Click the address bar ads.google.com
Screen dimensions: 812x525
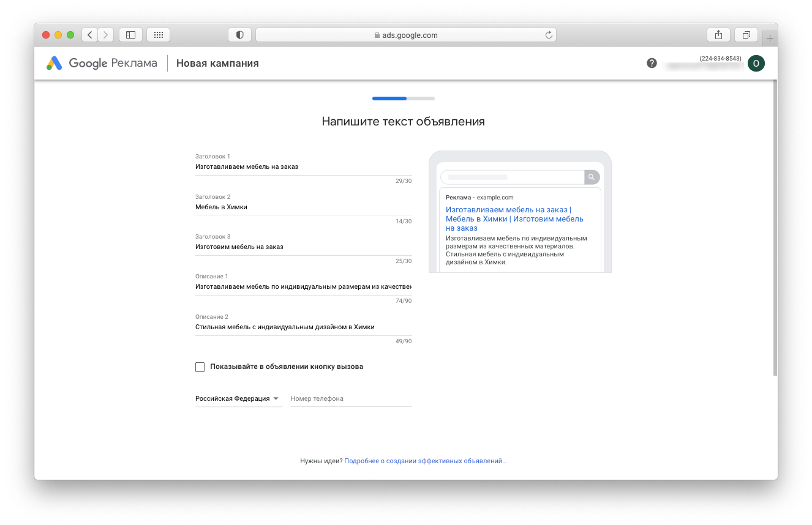pyautogui.click(x=405, y=35)
